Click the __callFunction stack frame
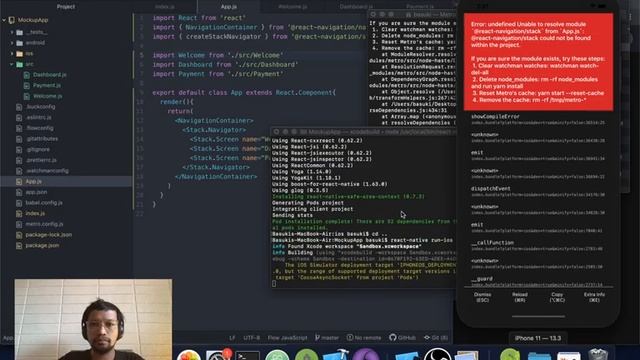Viewport: 640px width, 360px height. (538, 245)
